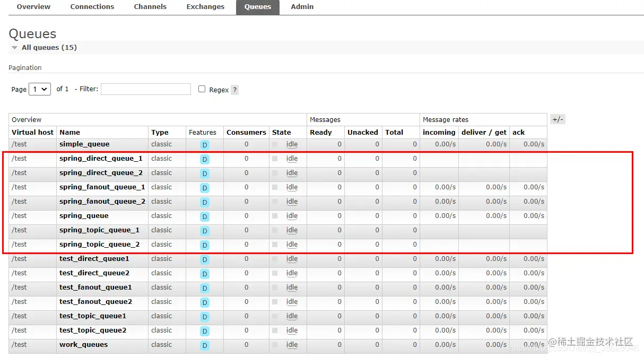644x358 pixels.
Task: Open test_topic_queue1 details
Action: 93,316
